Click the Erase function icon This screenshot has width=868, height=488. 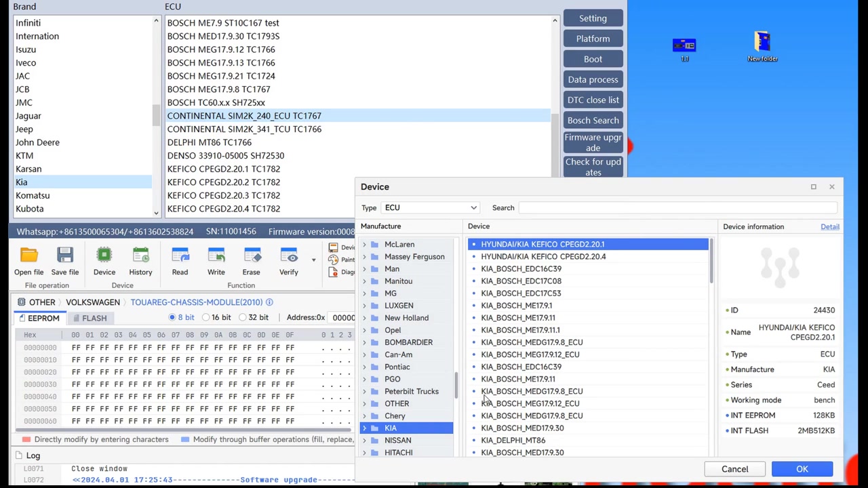pos(251,256)
